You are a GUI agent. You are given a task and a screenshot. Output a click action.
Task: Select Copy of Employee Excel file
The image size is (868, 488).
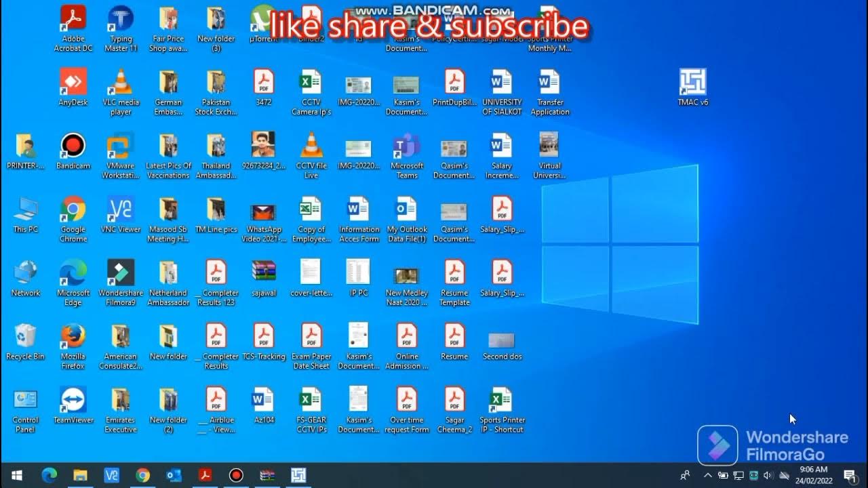point(311,220)
